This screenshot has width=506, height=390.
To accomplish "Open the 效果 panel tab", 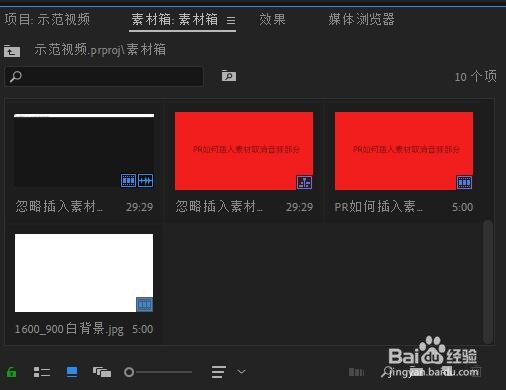I will pos(272,19).
